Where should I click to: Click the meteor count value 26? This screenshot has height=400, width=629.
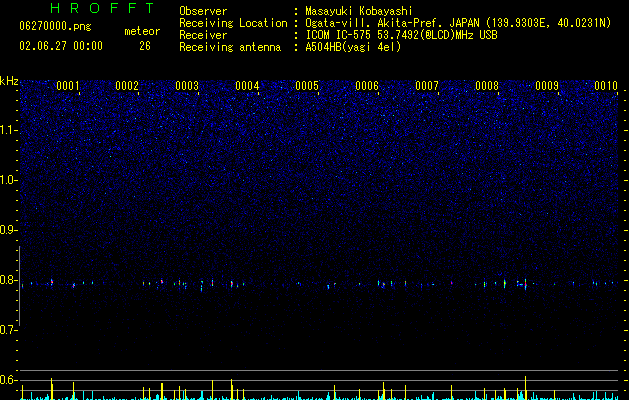pyautogui.click(x=145, y=46)
